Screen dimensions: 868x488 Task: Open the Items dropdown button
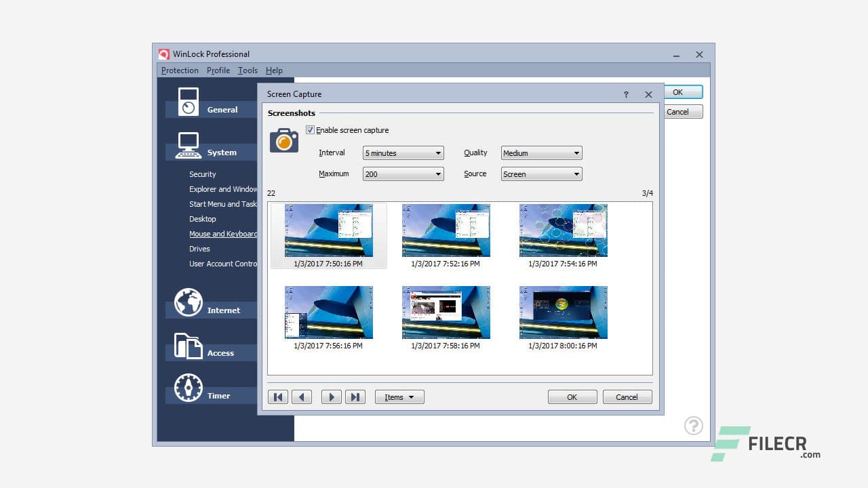pos(399,396)
